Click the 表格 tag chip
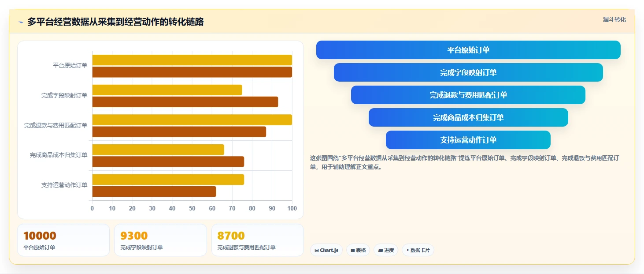 [x=358, y=250]
